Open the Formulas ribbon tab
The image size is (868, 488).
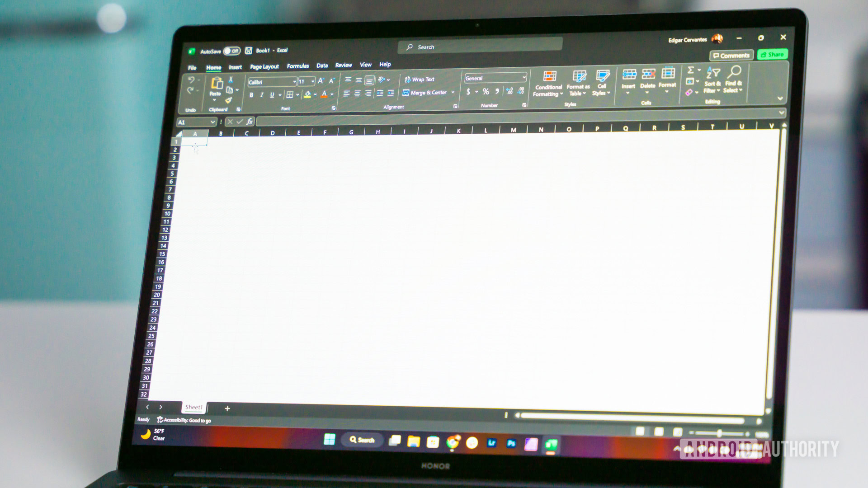tap(297, 65)
